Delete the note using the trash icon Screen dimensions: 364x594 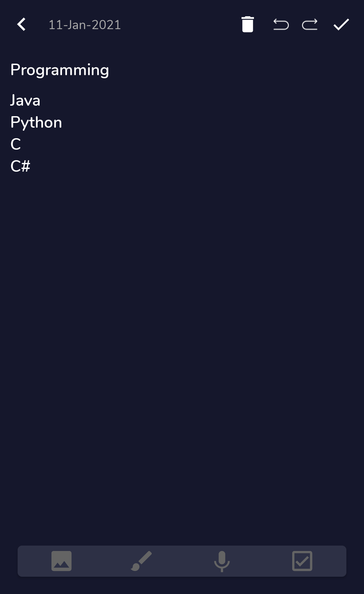(x=248, y=24)
